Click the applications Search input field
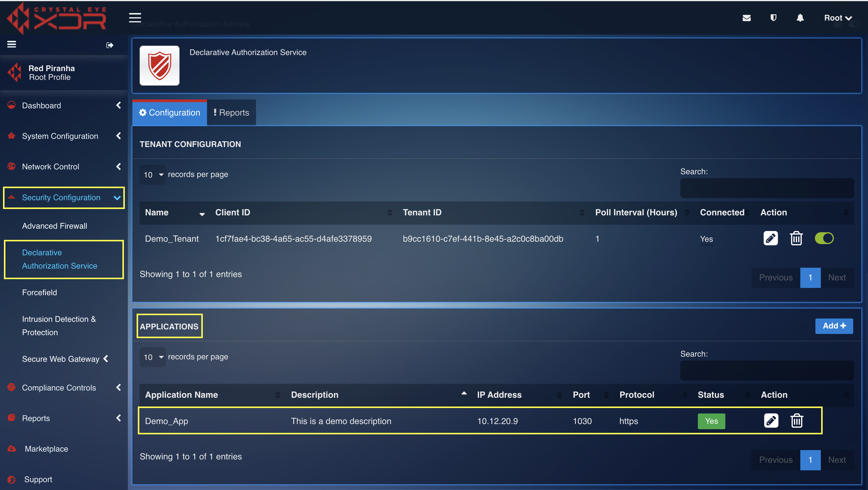This screenshot has height=490, width=868. 767,371
